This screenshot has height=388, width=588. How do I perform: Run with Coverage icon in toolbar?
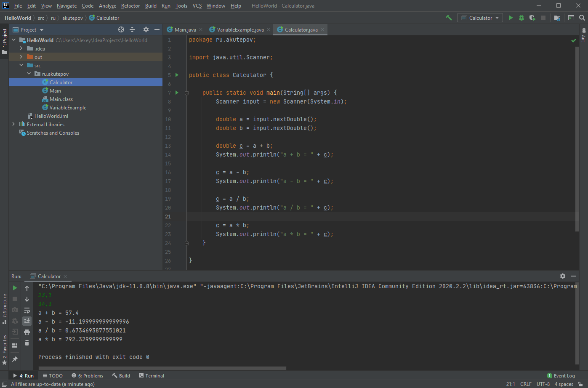click(x=532, y=18)
